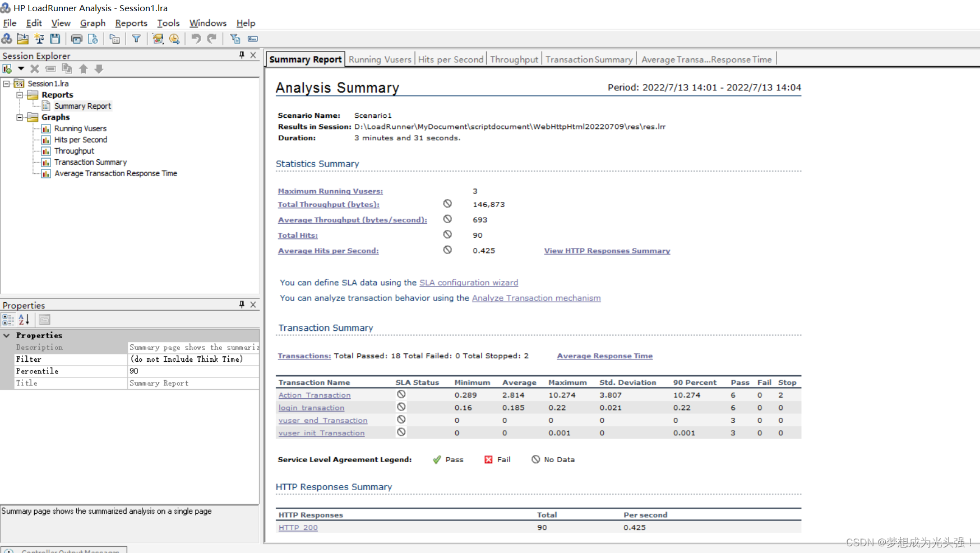Viewport: 980px width, 553px height.
Task: Pin the Properties panel
Action: pos(242,305)
